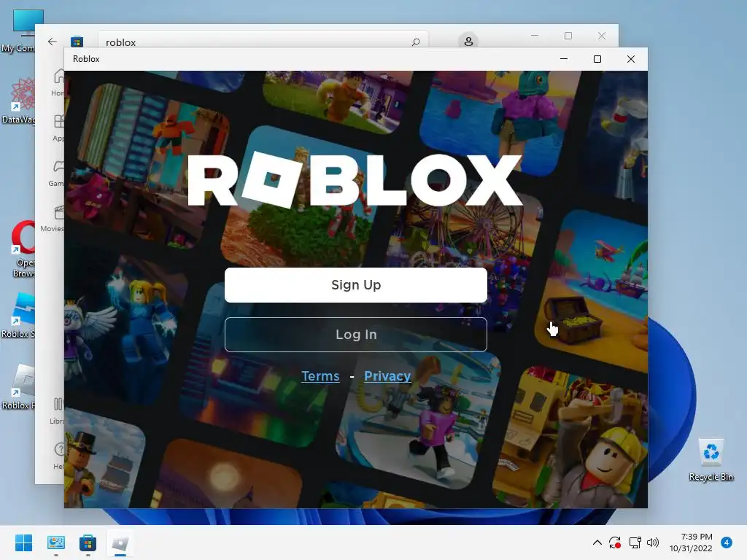Click the control panel taskbar icon

click(x=55, y=542)
